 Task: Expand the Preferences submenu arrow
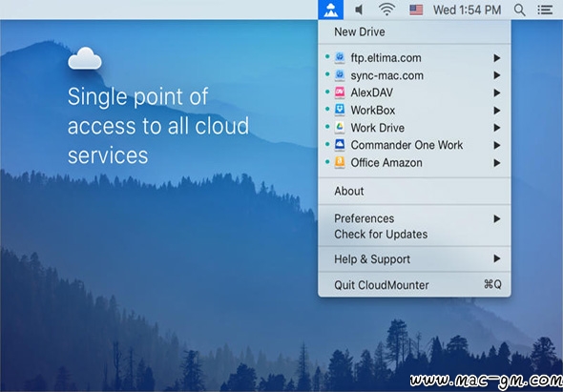pyautogui.click(x=497, y=218)
